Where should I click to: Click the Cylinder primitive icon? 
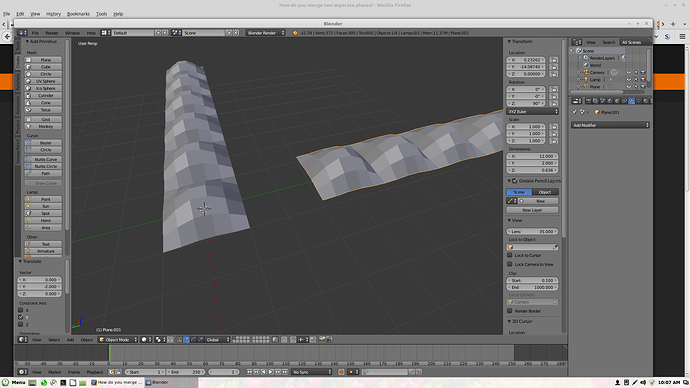(29, 95)
